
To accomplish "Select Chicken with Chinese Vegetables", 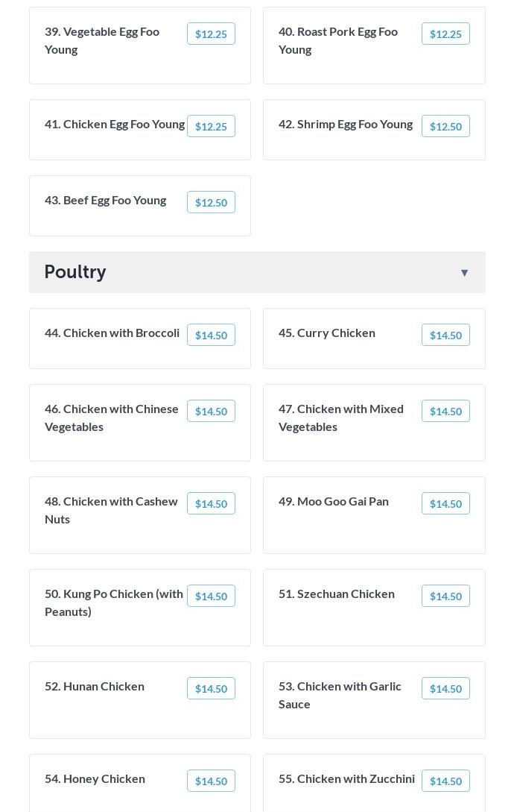I will tap(112, 418).
